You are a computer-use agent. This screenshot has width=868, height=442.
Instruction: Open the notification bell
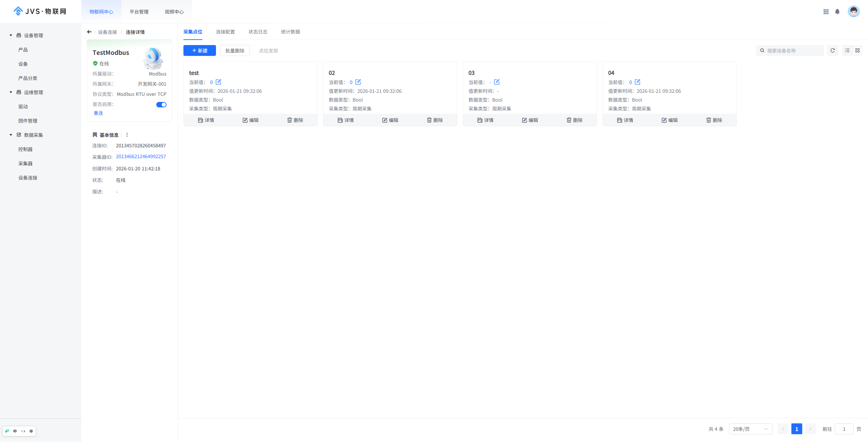pyautogui.click(x=837, y=12)
